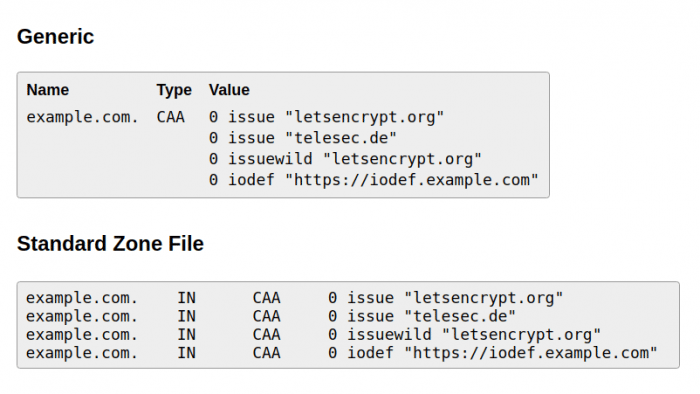Image resolution: width=700 pixels, height=394 pixels.
Task: Click IN class in first zone file line
Action: pyautogui.click(x=187, y=298)
